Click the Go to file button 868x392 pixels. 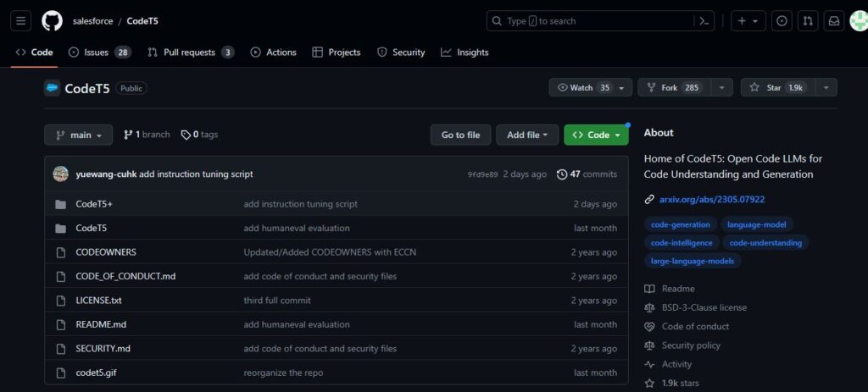pos(460,135)
